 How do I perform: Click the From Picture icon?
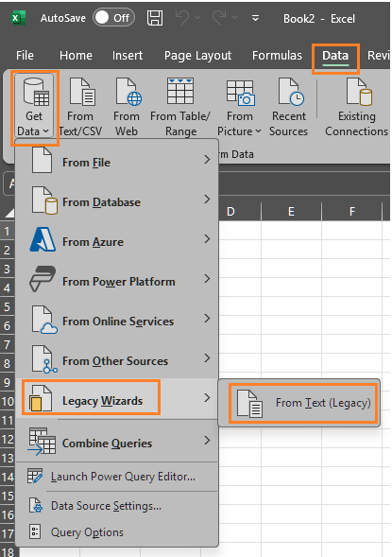click(x=240, y=93)
